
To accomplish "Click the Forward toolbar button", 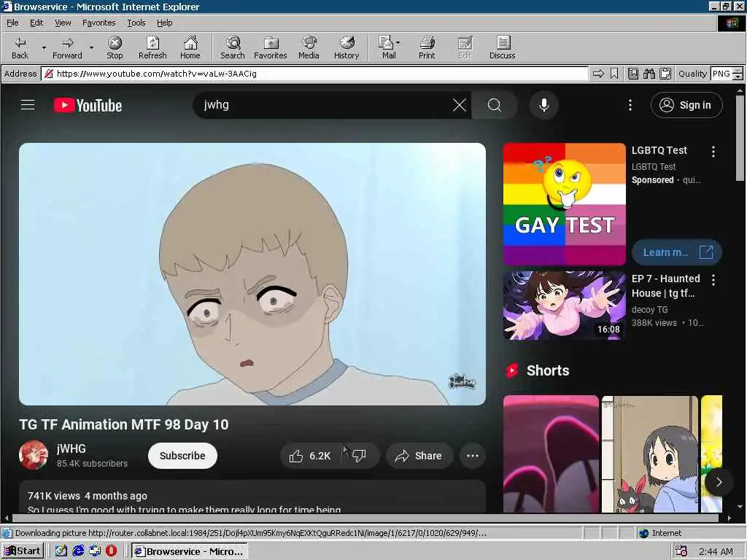I will point(67,47).
